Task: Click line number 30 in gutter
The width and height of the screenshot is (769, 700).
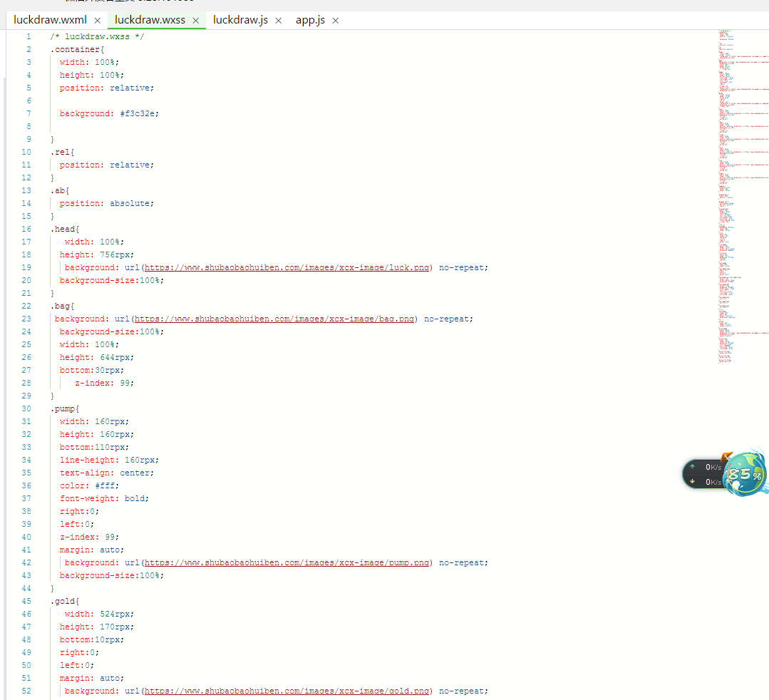Action: point(26,408)
